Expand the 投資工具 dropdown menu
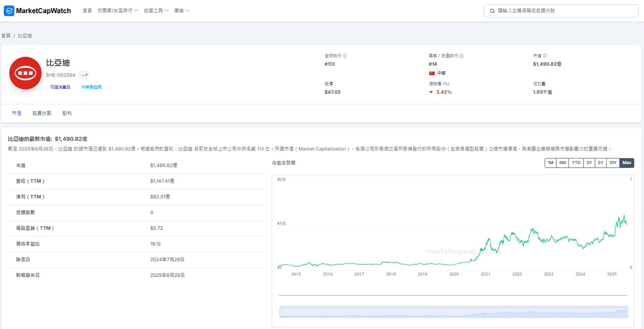 pos(156,10)
